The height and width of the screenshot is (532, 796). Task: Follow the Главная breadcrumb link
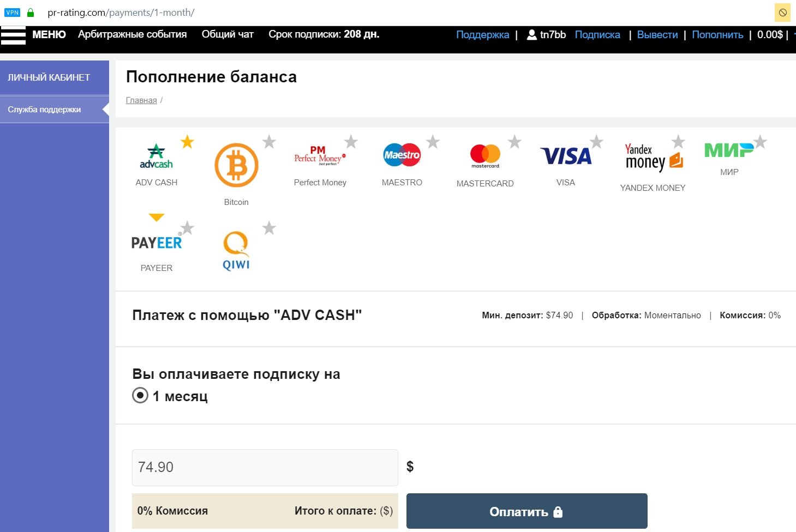(x=141, y=100)
